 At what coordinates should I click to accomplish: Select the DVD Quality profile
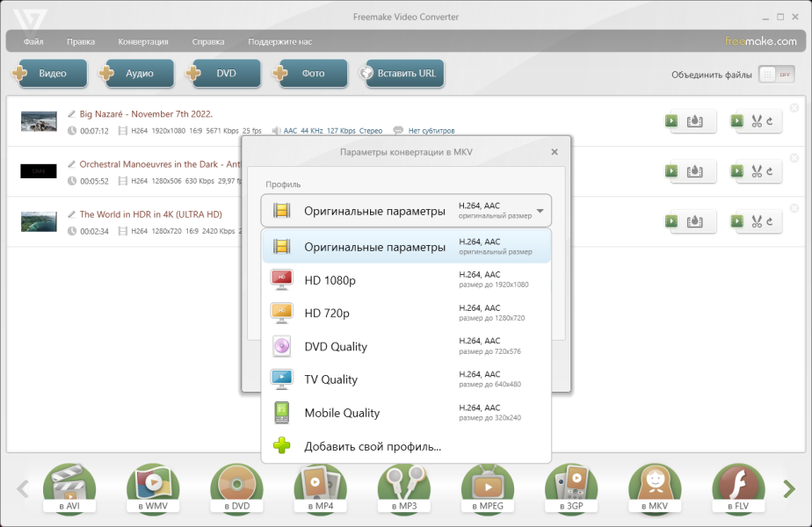tap(407, 346)
